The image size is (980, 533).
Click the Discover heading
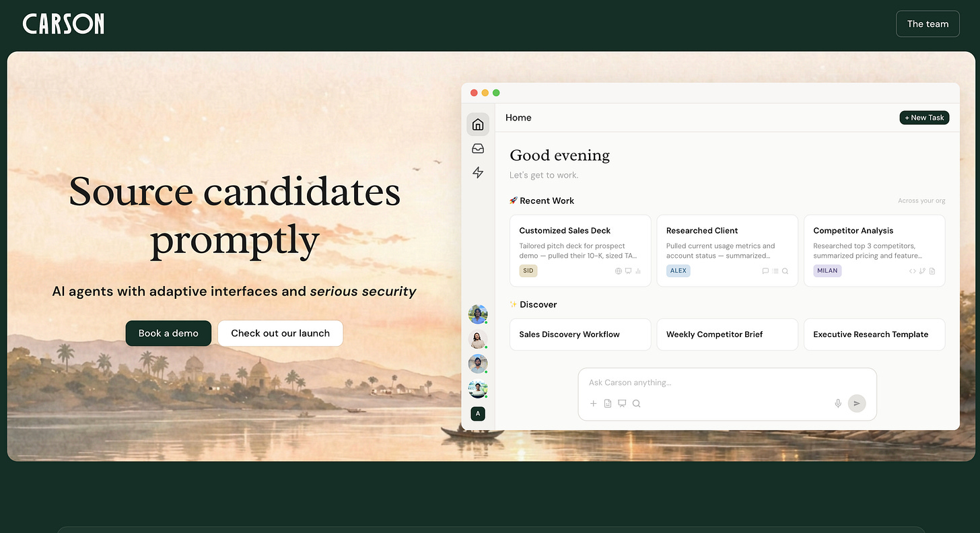tap(533, 304)
